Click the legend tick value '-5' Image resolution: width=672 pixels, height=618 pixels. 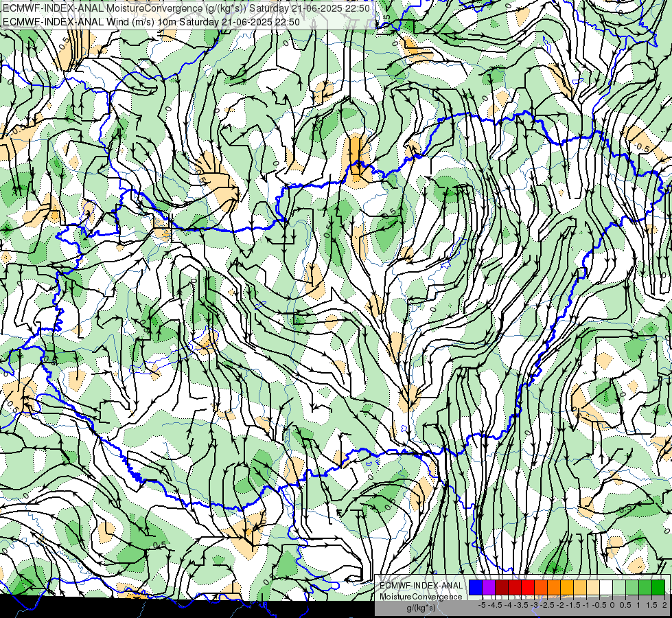(482, 605)
